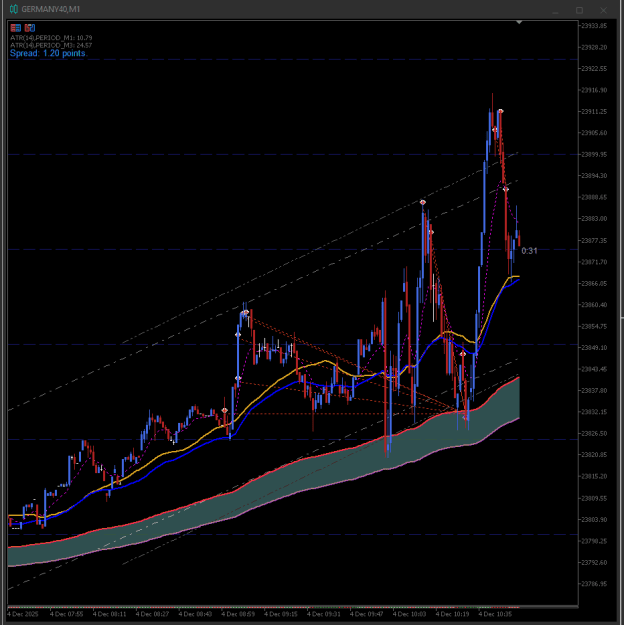Click the 23916.90 price scale label
Image resolution: width=624 pixels, height=625 pixels.
point(594,90)
